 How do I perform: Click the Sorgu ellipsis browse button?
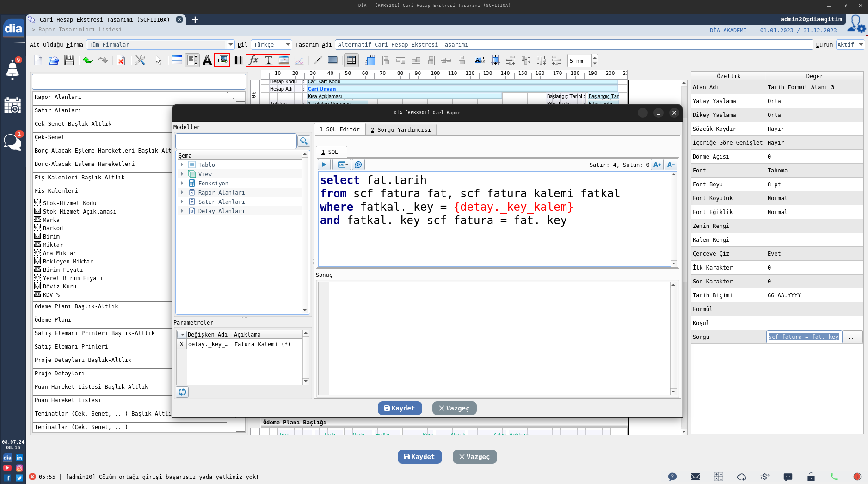pos(852,337)
